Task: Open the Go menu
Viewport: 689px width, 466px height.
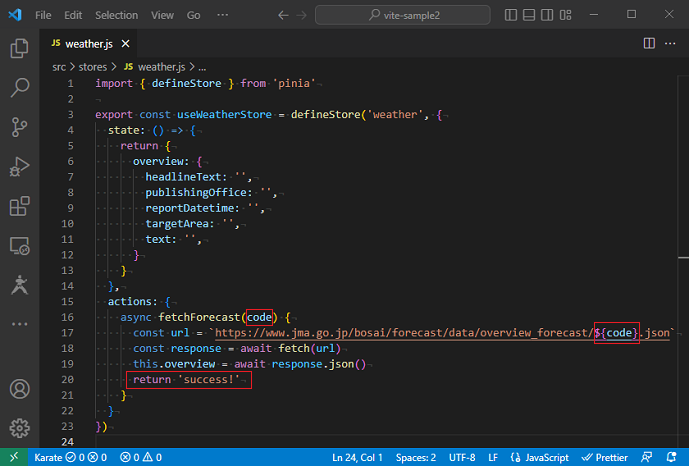Action: (x=193, y=15)
